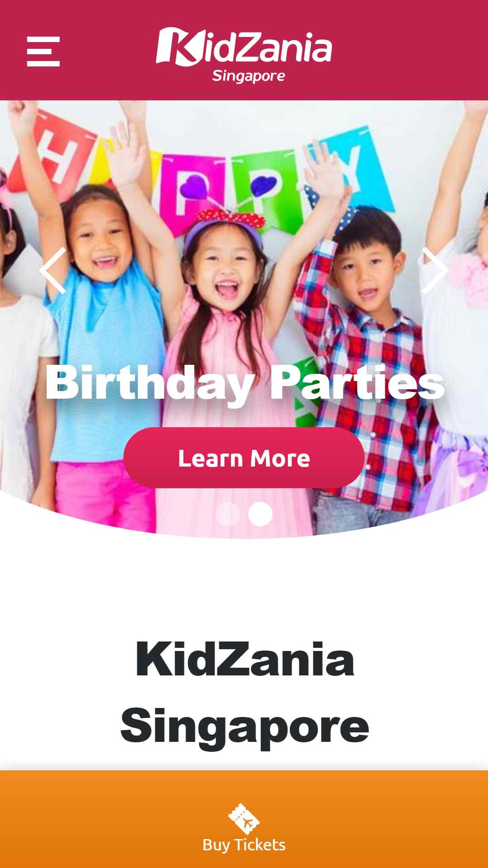Go to the previous carousel slide
This screenshot has height=868, width=488.
[53, 270]
